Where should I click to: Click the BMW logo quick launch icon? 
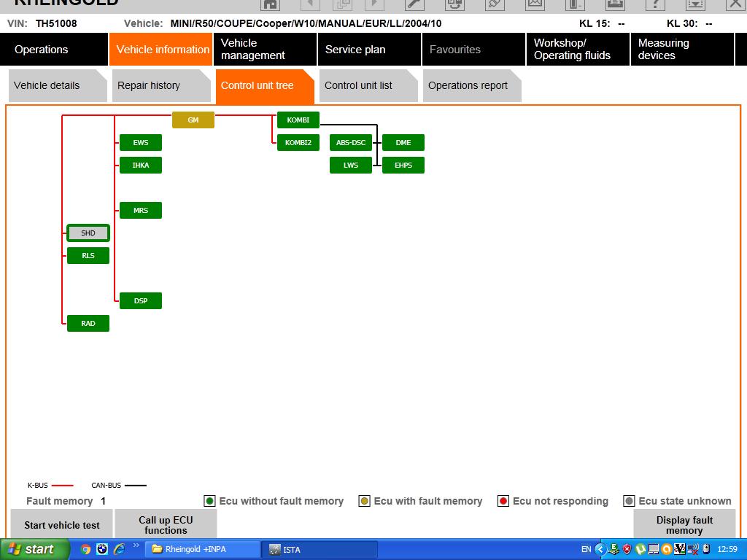point(102,549)
